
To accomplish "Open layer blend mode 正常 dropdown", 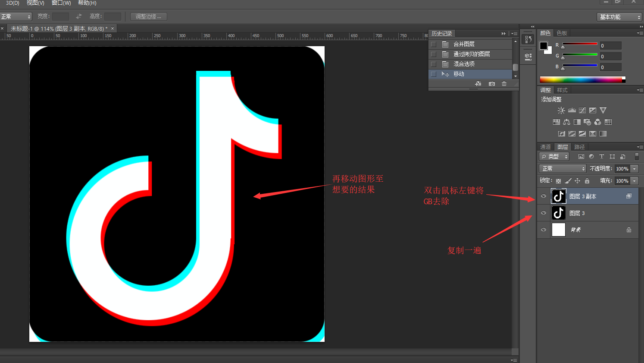I will coord(563,169).
